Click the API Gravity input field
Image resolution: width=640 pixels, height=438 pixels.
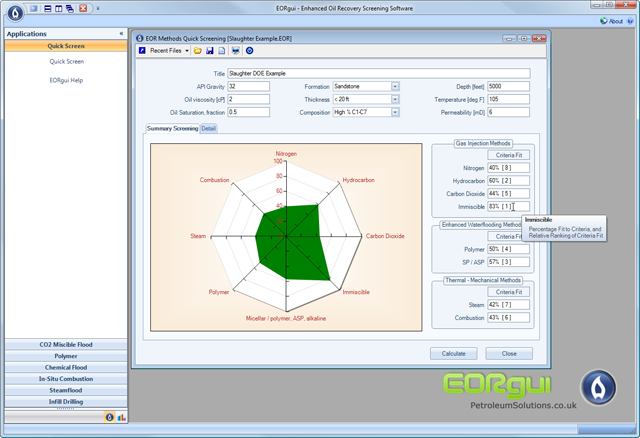click(249, 87)
